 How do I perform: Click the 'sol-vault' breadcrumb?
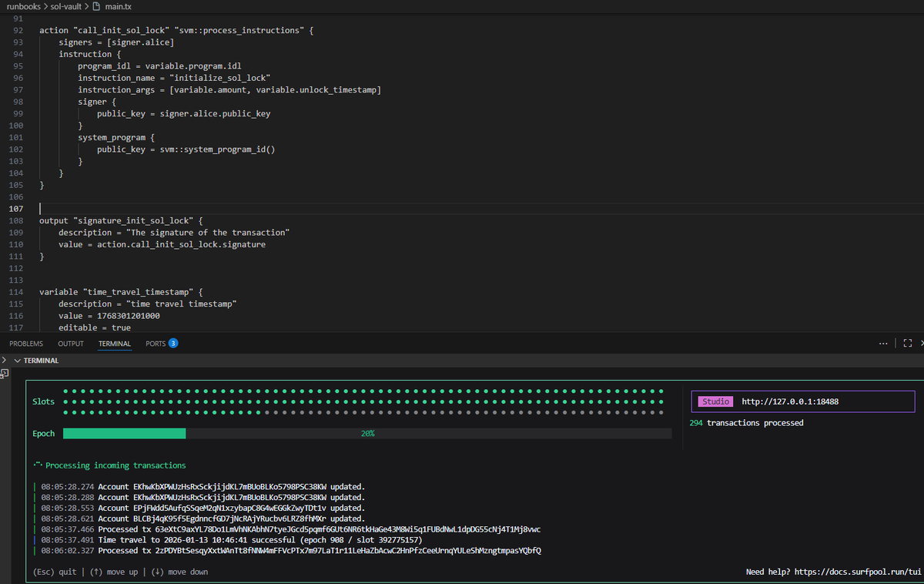(x=67, y=6)
